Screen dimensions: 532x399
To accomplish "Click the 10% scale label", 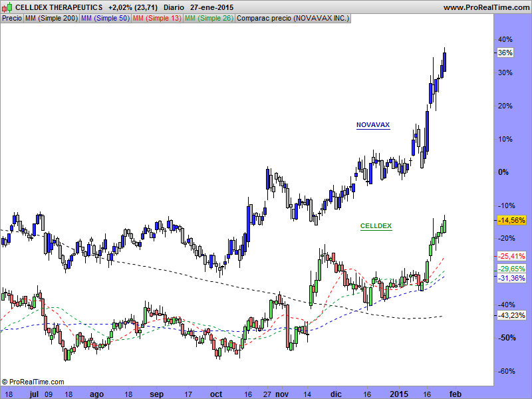I will pyautogui.click(x=505, y=139).
